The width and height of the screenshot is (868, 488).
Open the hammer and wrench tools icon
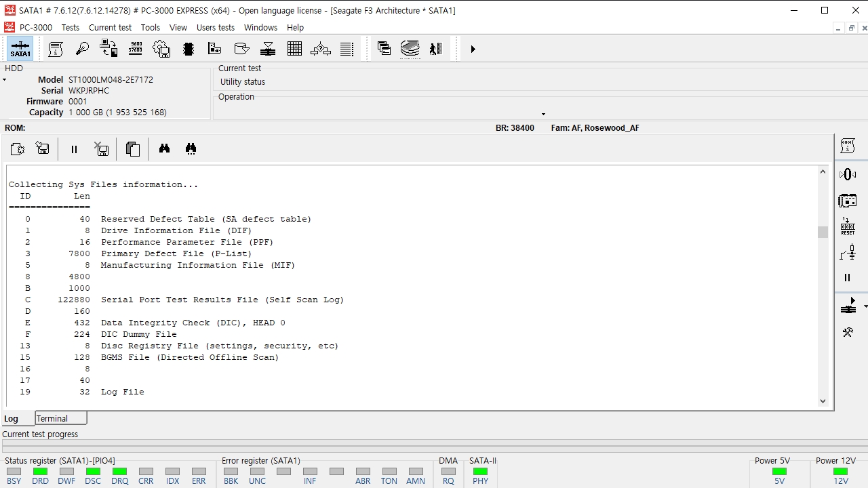coord(848,332)
